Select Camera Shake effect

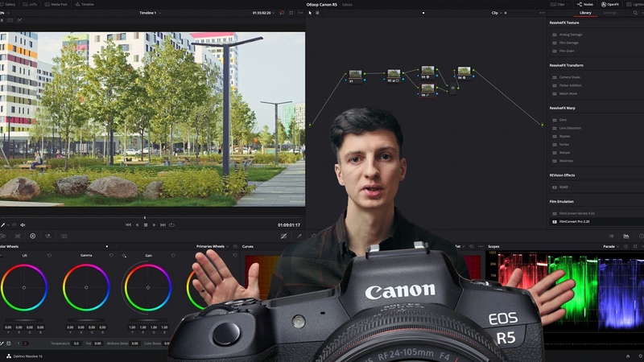coord(569,77)
